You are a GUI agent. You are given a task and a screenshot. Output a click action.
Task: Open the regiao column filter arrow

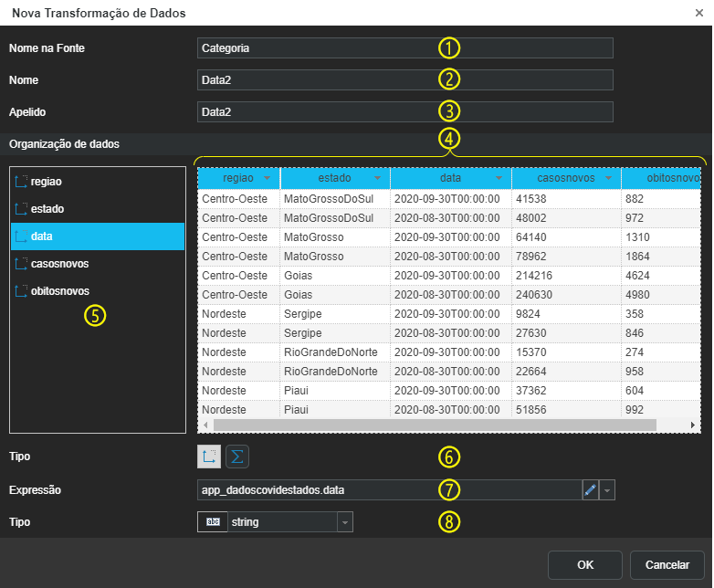[268, 178]
